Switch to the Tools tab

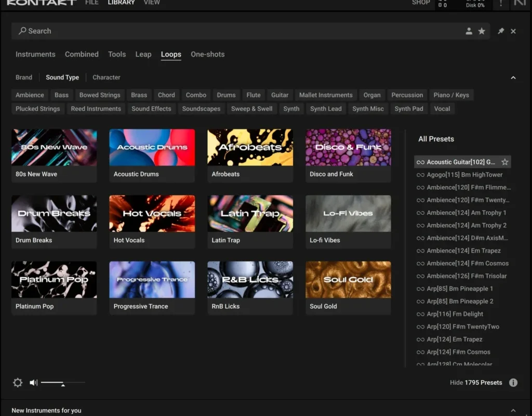point(117,54)
